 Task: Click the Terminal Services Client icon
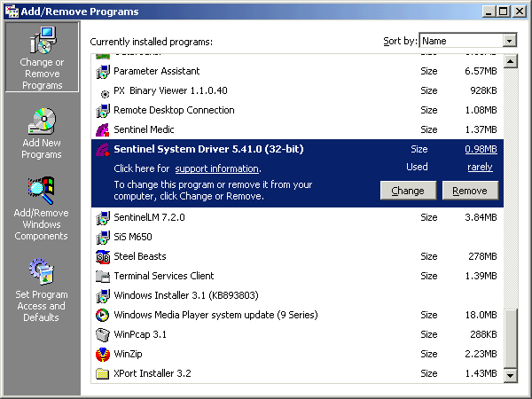pos(103,276)
